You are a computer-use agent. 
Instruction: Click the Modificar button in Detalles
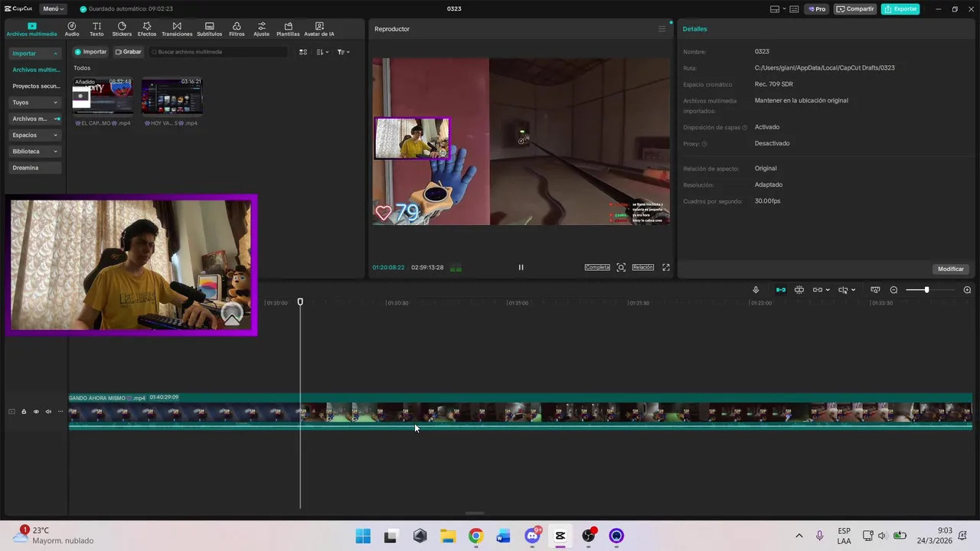[951, 269]
